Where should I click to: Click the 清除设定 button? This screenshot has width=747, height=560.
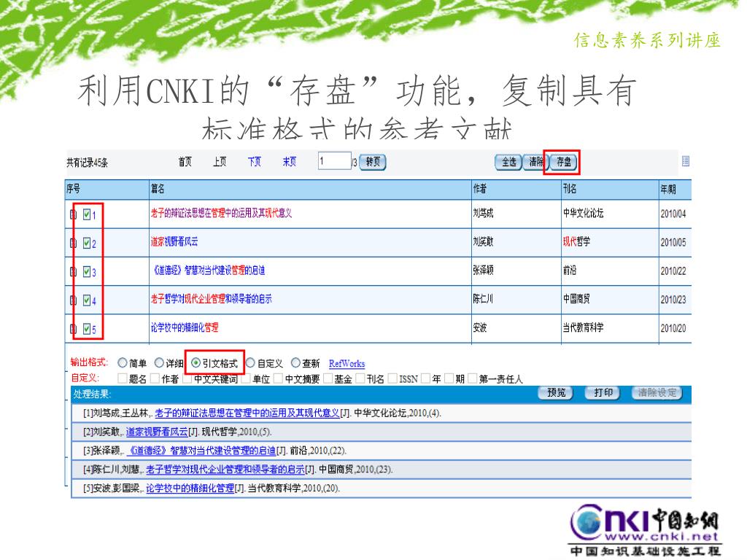[657, 393]
